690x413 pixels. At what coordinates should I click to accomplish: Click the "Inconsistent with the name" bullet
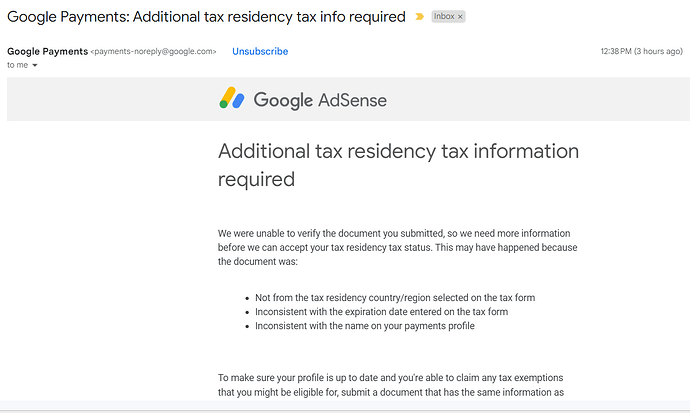pyautogui.click(x=364, y=326)
